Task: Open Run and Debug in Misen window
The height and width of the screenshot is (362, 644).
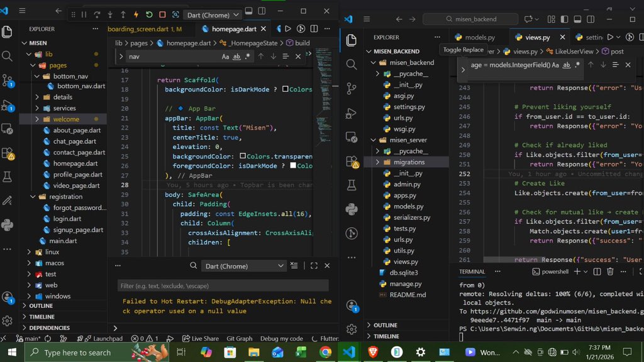Action: point(7,105)
